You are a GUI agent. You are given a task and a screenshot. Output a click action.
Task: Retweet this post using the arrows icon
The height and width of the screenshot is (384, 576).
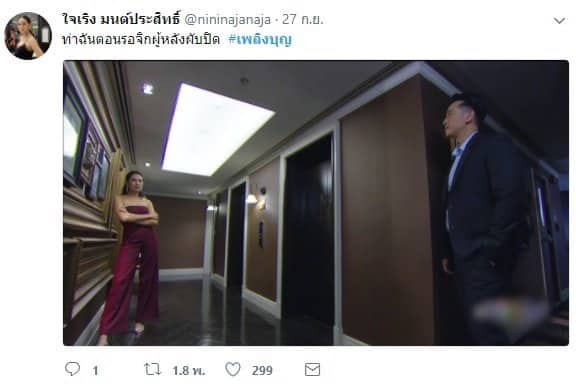tap(152, 369)
